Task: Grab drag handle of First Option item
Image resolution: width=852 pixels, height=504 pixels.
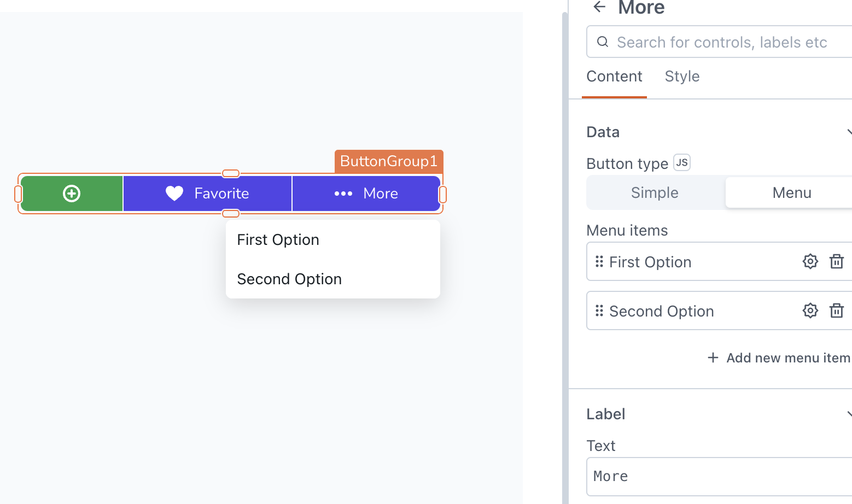Action: [599, 261]
